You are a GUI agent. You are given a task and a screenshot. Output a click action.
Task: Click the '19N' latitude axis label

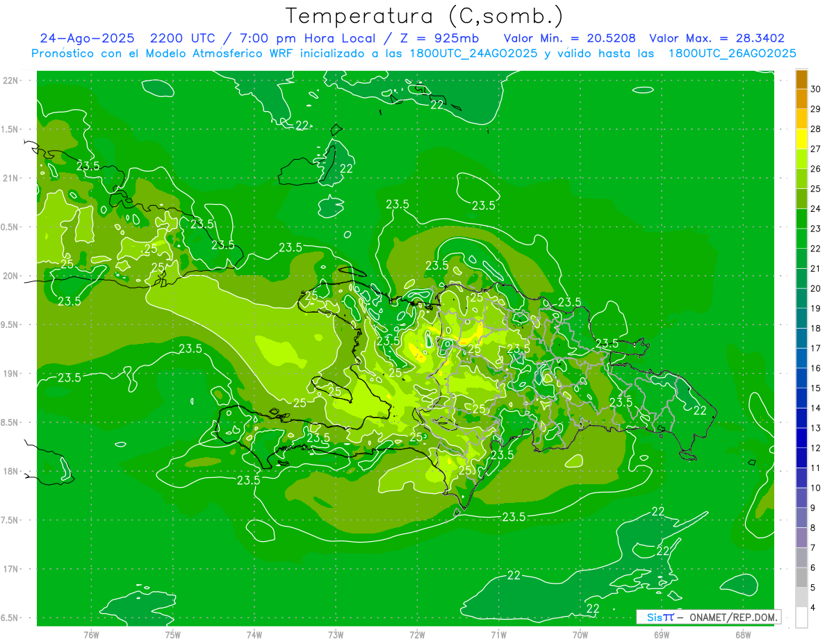pos(10,374)
